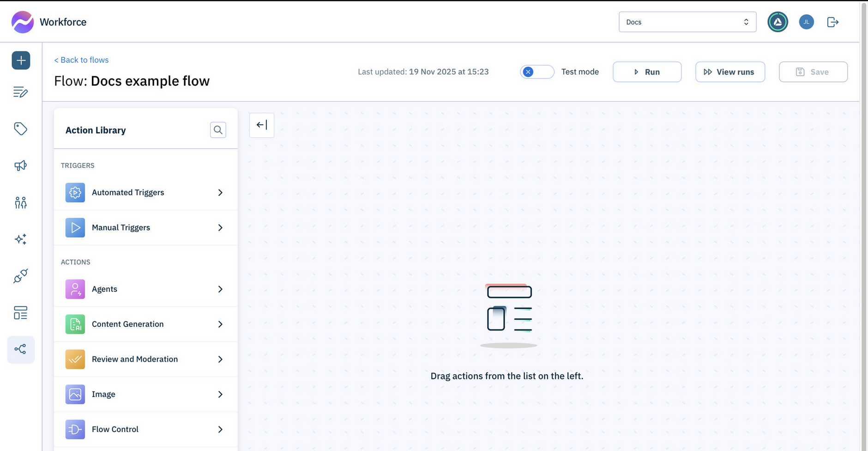Click the templates layout icon in sidebar
The height and width of the screenshot is (451, 868).
(21, 313)
